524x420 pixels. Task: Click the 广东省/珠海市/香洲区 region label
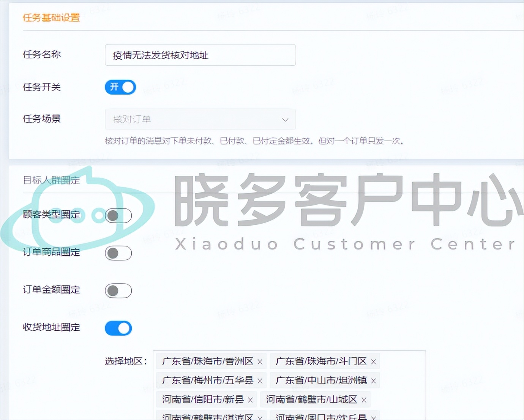tap(207, 362)
